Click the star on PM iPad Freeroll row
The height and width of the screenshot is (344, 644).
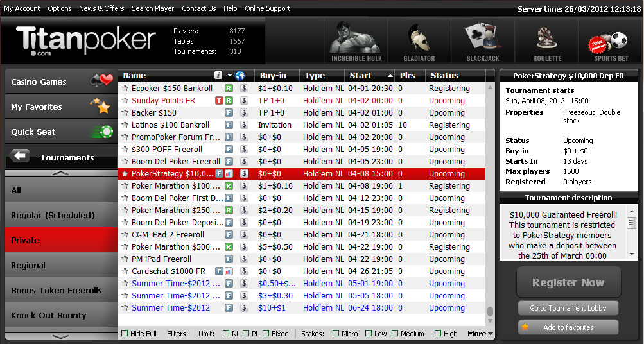click(x=125, y=259)
